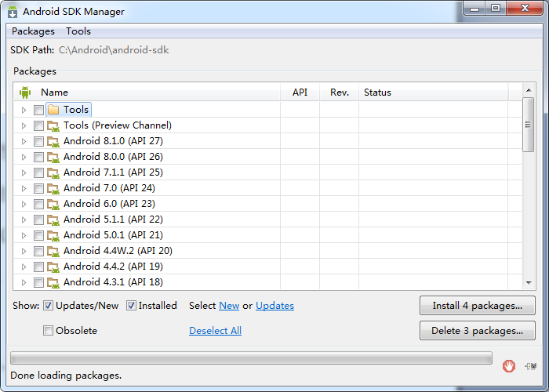Select packages via the Updates link
The width and height of the screenshot is (549, 392).
[x=274, y=306]
